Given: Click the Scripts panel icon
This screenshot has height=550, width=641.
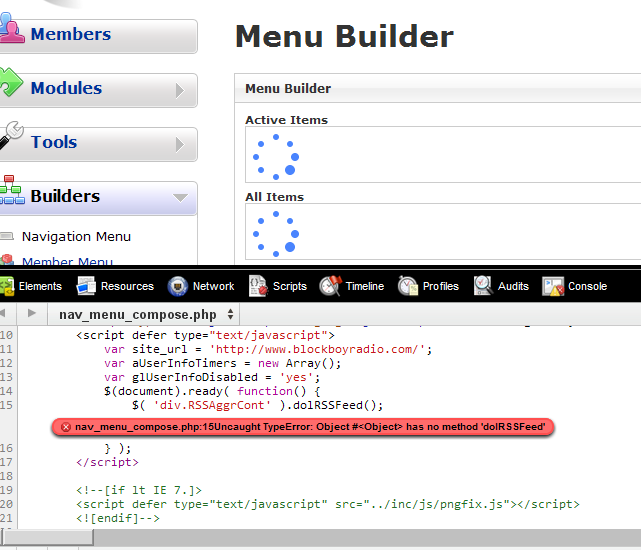Looking at the screenshot, I should [x=258, y=285].
